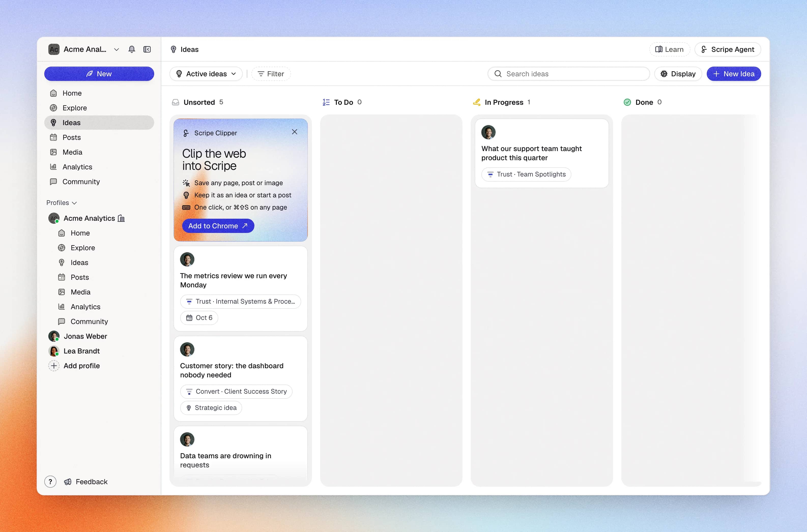Open the notifications bell

pos(132,49)
